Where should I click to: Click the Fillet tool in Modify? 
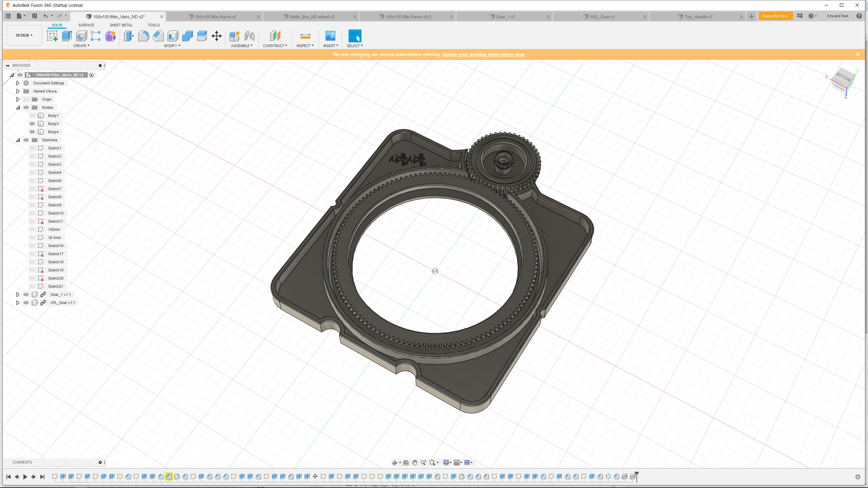pyautogui.click(x=143, y=36)
